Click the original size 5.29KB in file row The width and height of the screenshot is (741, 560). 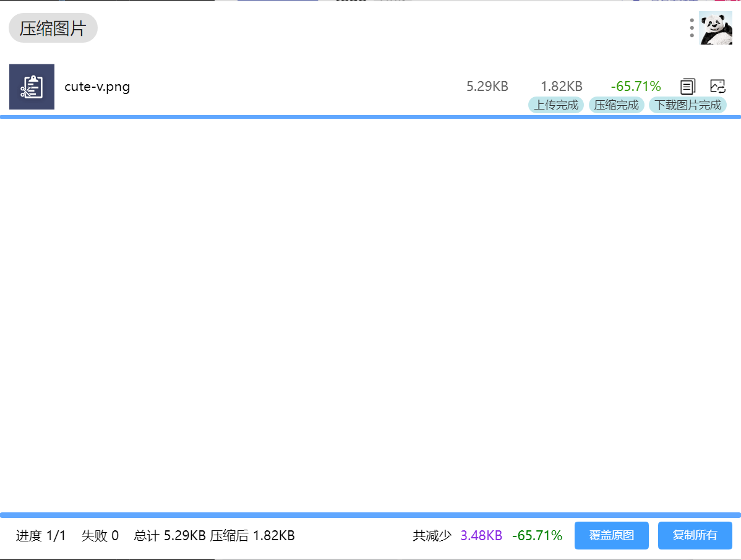pyautogui.click(x=487, y=87)
